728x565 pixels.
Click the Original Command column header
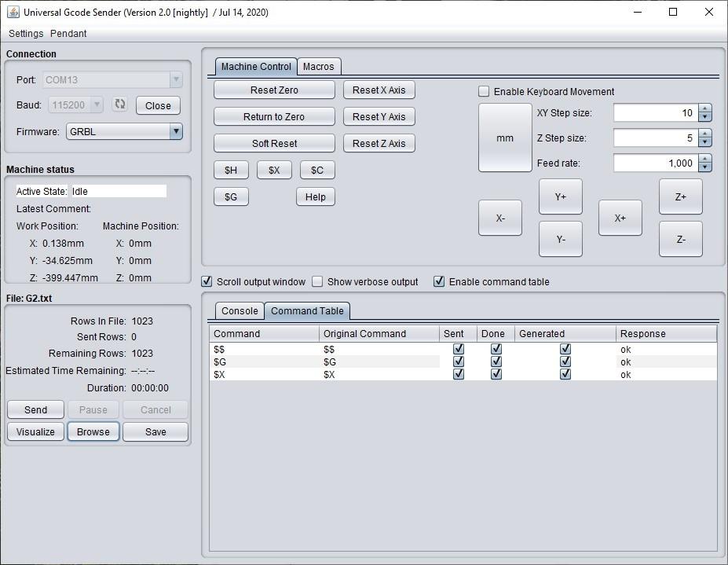[379, 334]
